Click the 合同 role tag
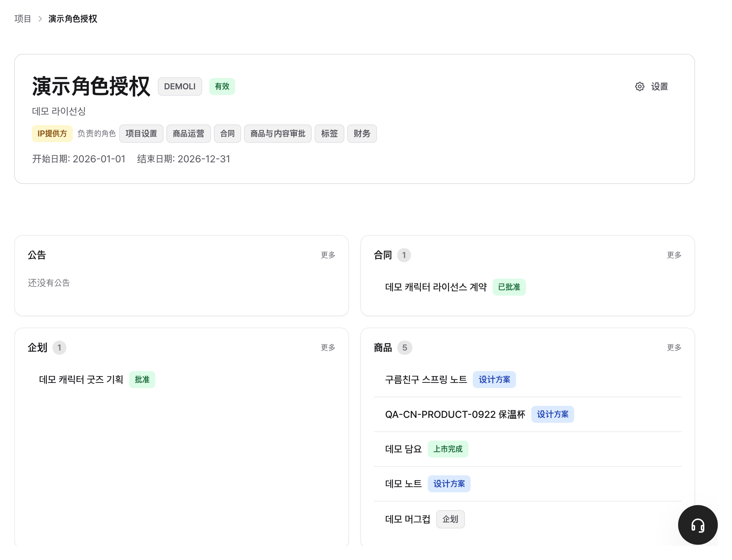Image resolution: width=732 pixels, height=560 pixels. coord(227,134)
